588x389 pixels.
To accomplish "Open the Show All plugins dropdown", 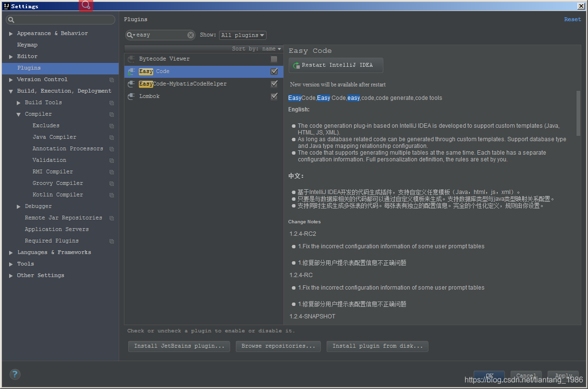I will 243,35.
